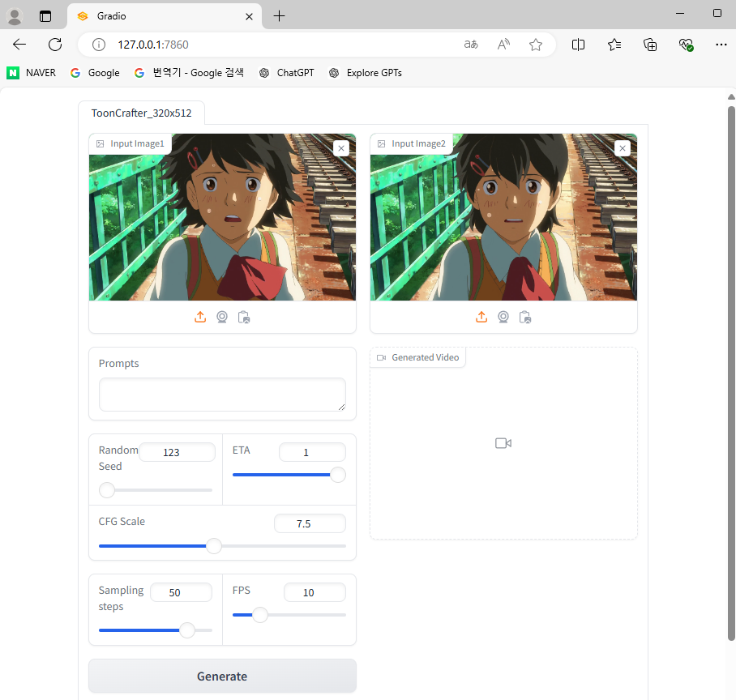Screen dimensions: 736x700
Task: Click the Random Seed slider handle
Action: [107, 490]
